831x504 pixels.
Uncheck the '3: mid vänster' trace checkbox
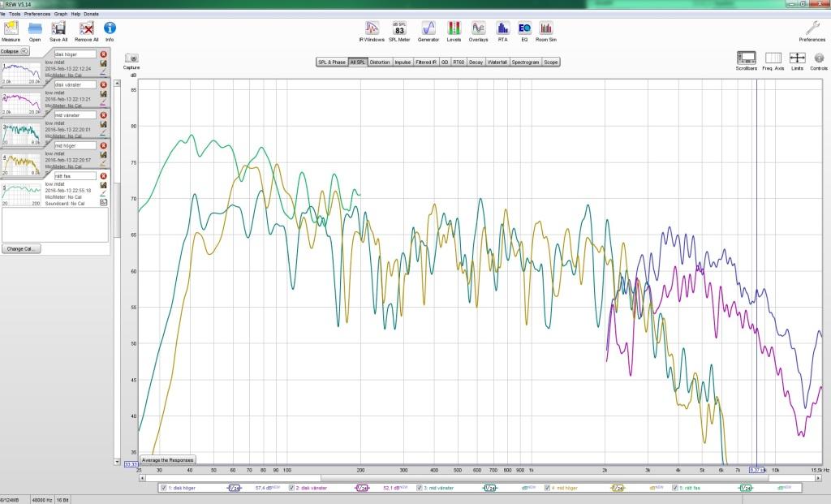click(x=420, y=488)
